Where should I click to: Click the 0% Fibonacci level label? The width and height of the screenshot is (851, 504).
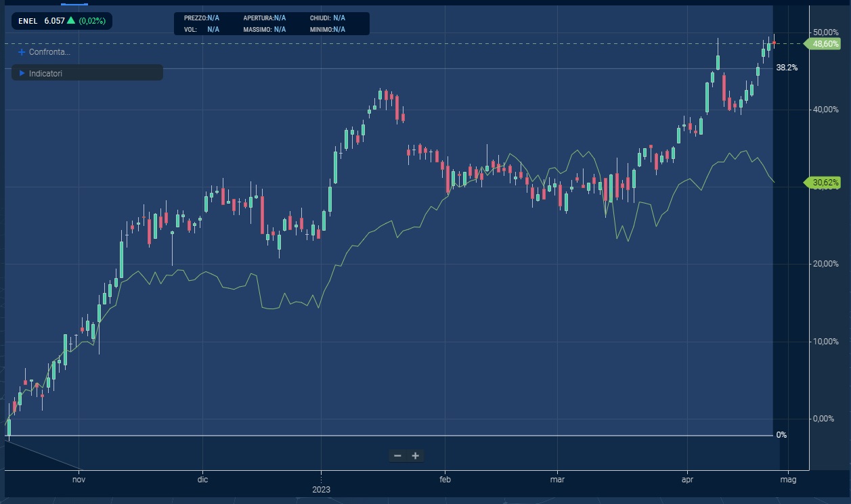click(781, 435)
